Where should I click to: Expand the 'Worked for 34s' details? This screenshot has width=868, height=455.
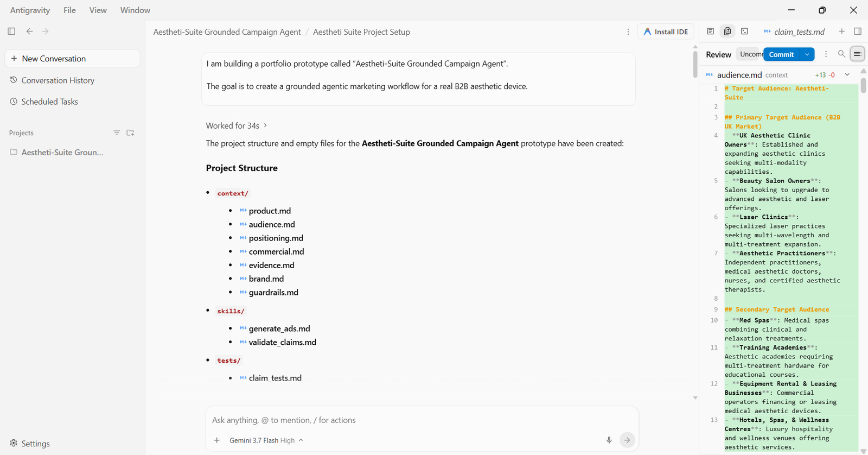tap(237, 125)
